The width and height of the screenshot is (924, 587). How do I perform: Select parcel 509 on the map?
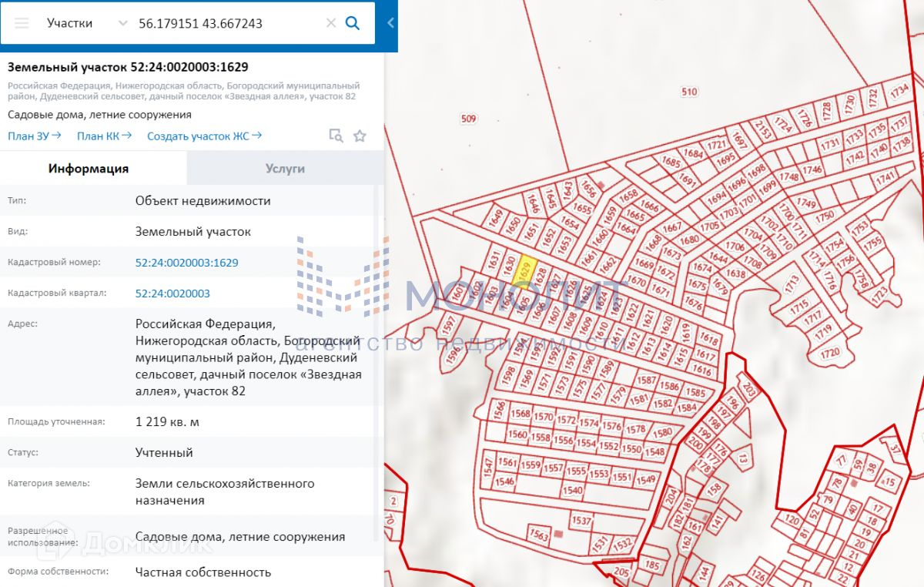(468, 119)
